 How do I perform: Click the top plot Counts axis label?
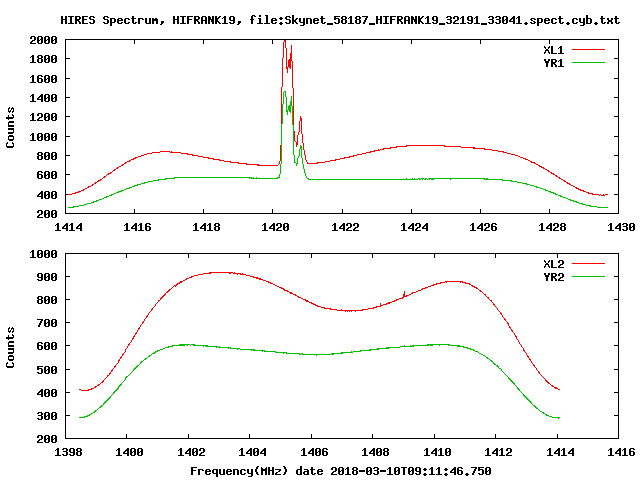10,127
